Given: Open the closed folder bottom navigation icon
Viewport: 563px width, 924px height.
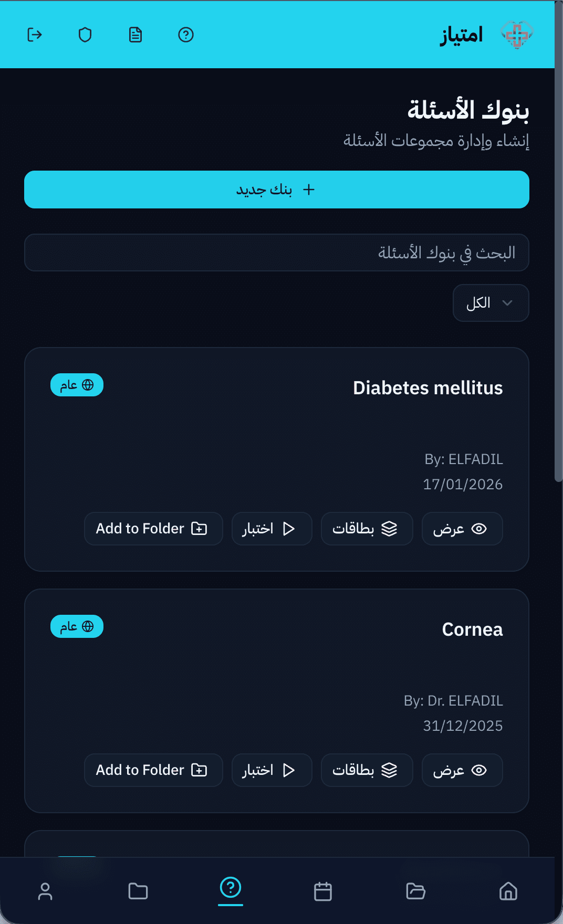Looking at the screenshot, I should tap(138, 891).
